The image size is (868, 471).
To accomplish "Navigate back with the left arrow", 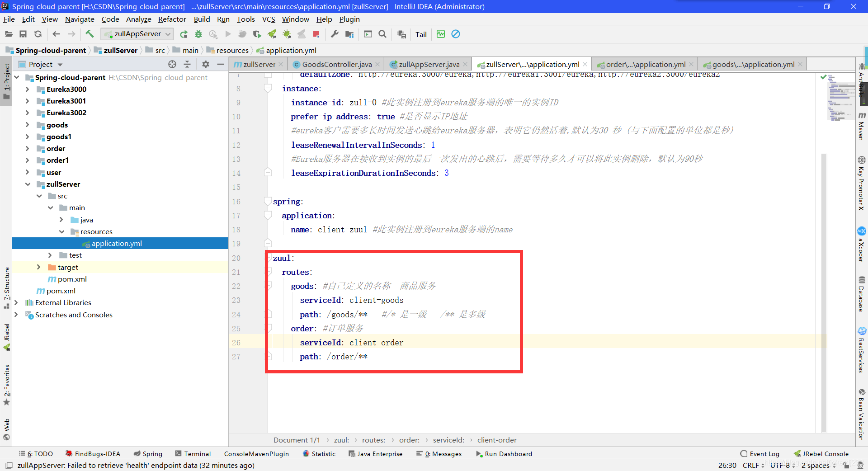I will tap(56, 34).
